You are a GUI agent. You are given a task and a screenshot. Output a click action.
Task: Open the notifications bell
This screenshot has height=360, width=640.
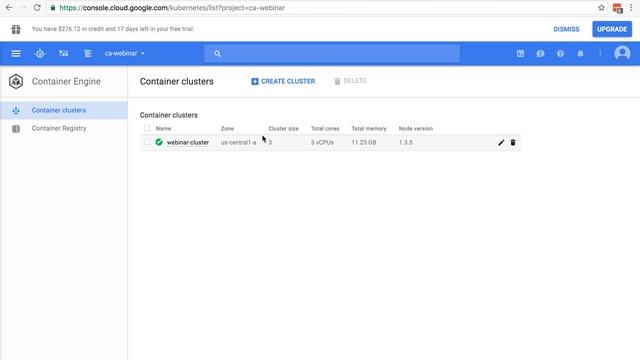[580, 53]
